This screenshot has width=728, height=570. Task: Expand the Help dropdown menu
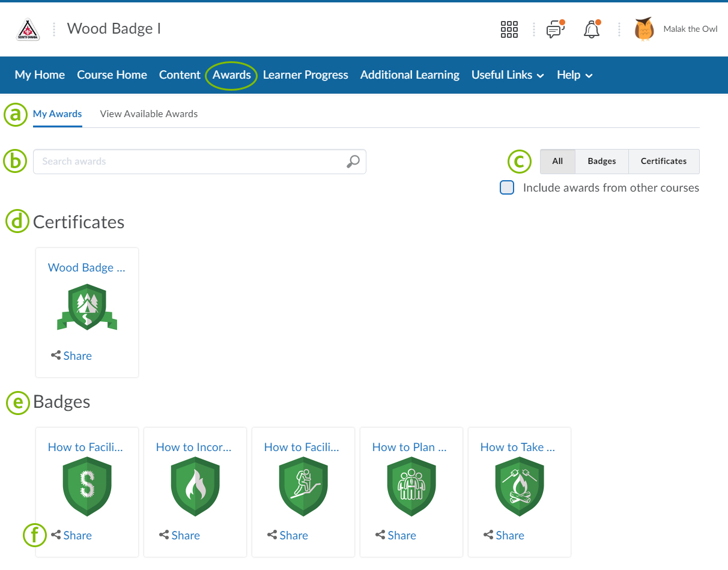coord(574,75)
